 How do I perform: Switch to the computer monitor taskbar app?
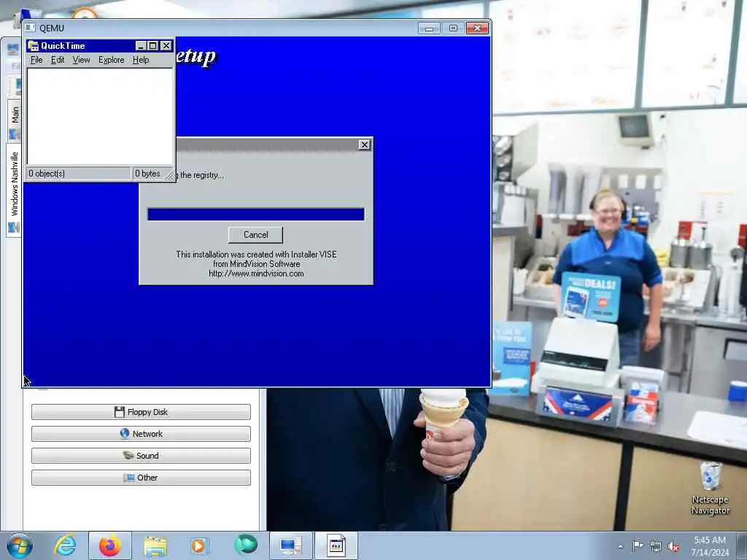(290, 545)
